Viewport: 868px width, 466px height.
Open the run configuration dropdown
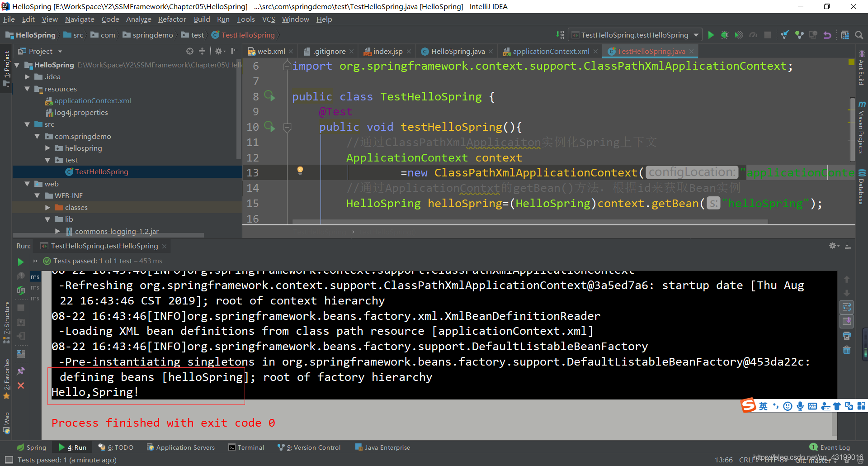695,35
